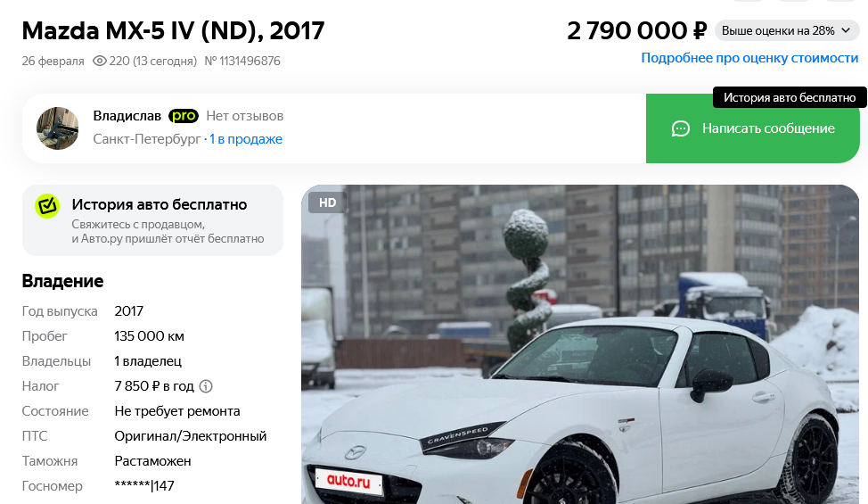868x504 pixels.
Task: Click the eye views counter icon
Action: 99,61
